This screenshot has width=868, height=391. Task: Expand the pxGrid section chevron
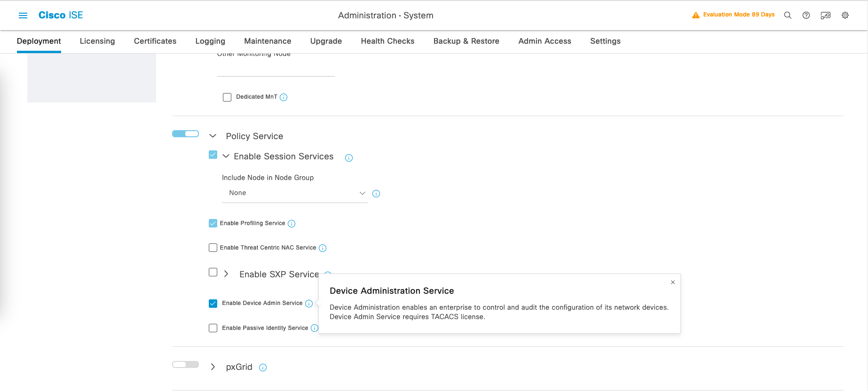(213, 367)
